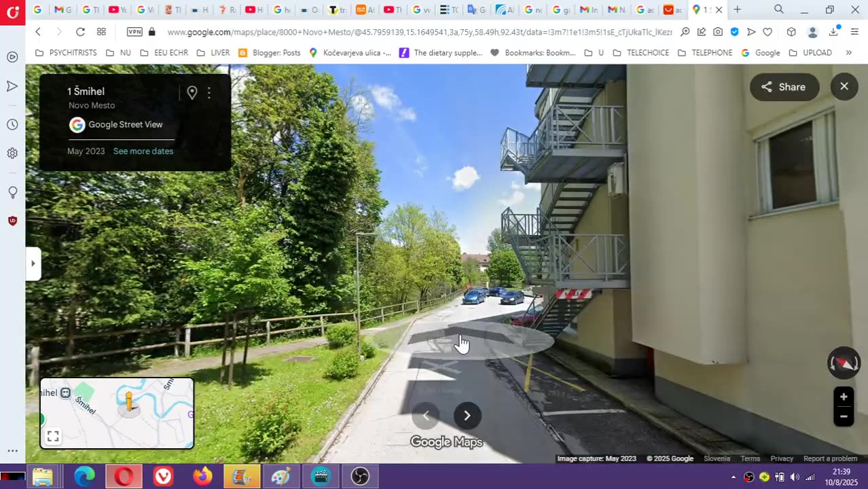Open the Opera account profile icon

812,32
